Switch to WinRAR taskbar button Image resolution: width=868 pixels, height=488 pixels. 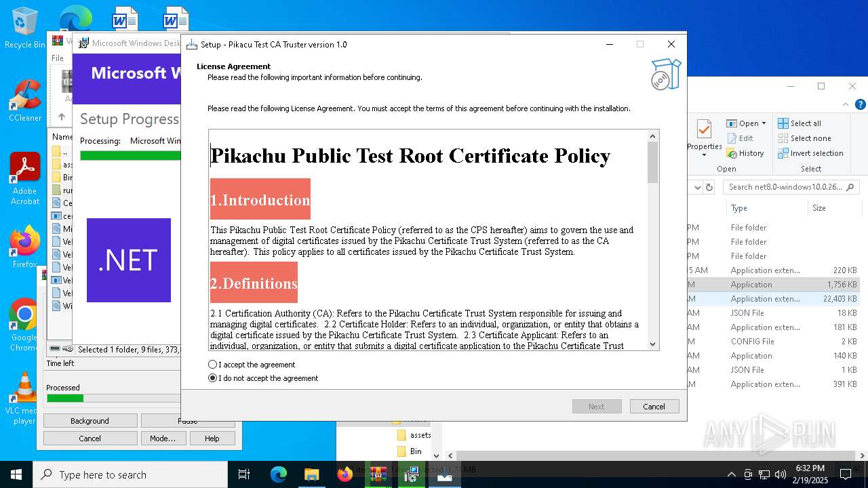pyautogui.click(x=378, y=474)
